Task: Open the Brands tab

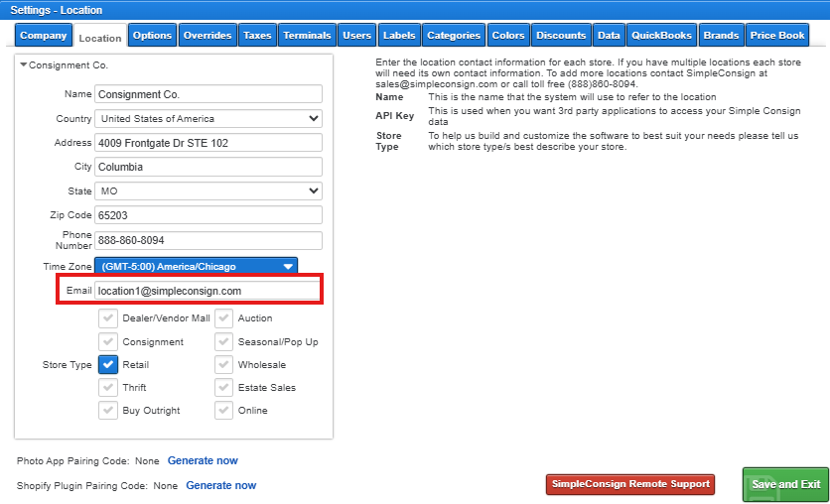Action: point(721,36)
